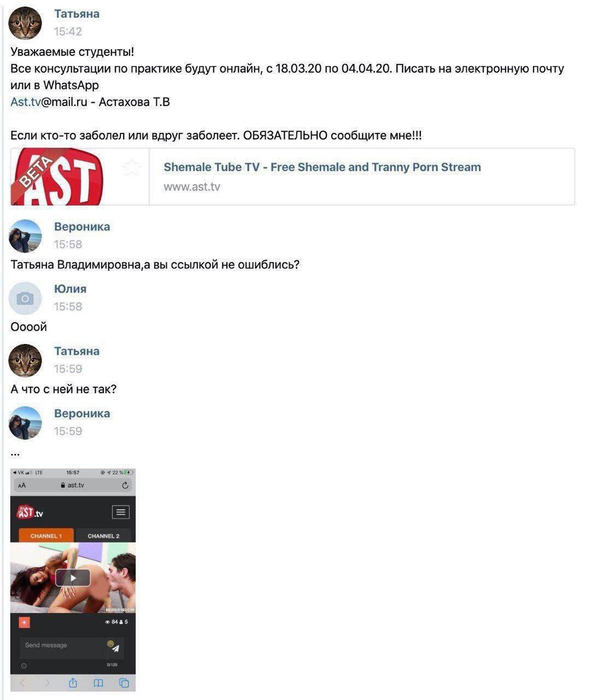Open Татьяна's cat avatar on the 15:59 message
The width and height of the screenshot is (592, 700).
click(x=25, y=361)
